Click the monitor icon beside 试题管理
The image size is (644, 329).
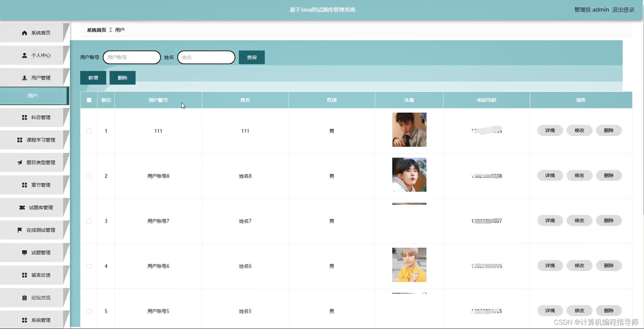pyautogui.click(x=24, y=253)
